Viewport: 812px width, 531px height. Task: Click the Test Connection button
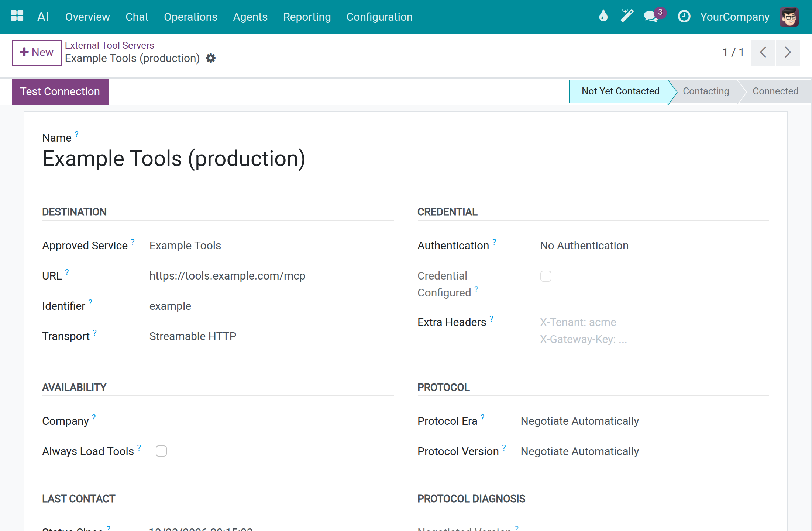coord(60,91)
